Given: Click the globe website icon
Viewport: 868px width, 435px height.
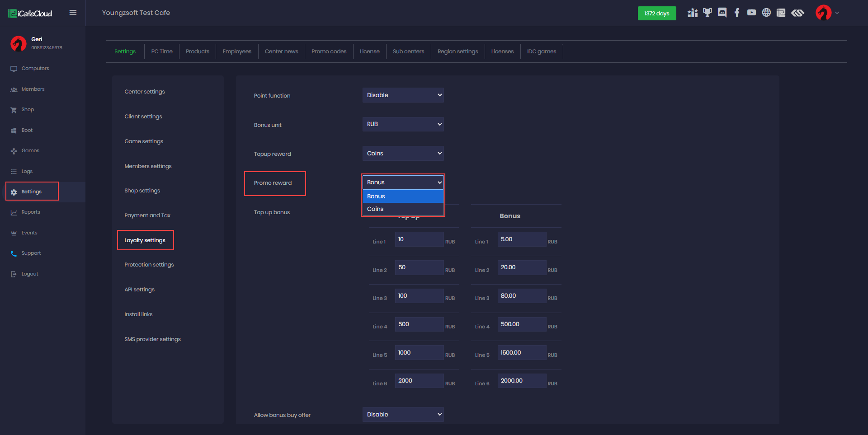Looking at the screenshot, I should tap(766, 13).
